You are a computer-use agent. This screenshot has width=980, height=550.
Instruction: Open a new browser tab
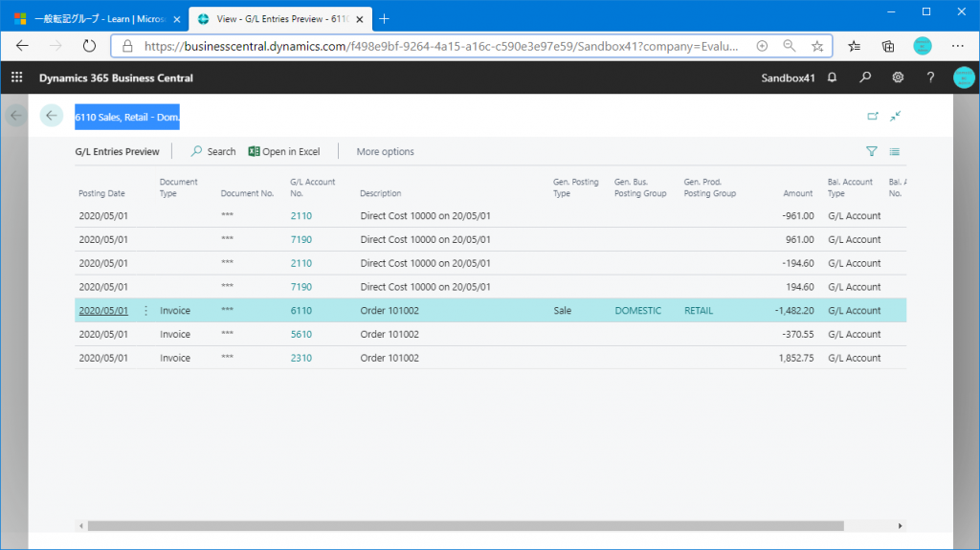384,19
